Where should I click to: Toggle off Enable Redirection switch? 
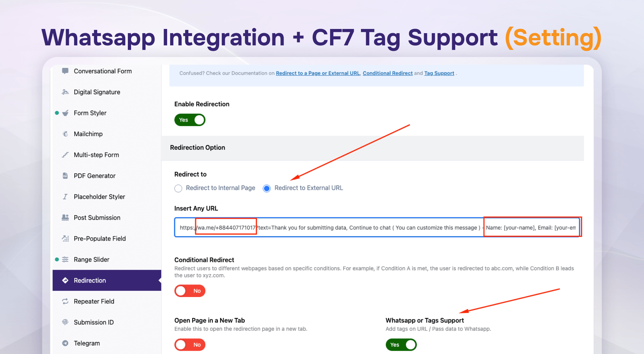pos(190,120)
